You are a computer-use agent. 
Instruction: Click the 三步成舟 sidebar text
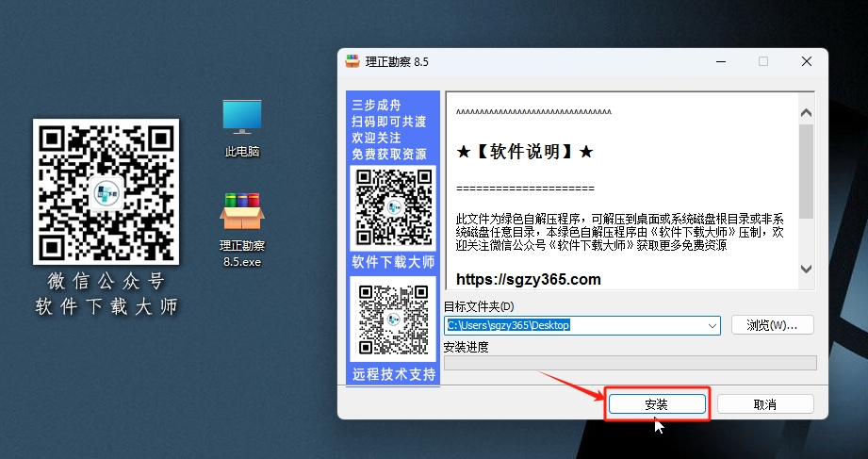point(376,105)
